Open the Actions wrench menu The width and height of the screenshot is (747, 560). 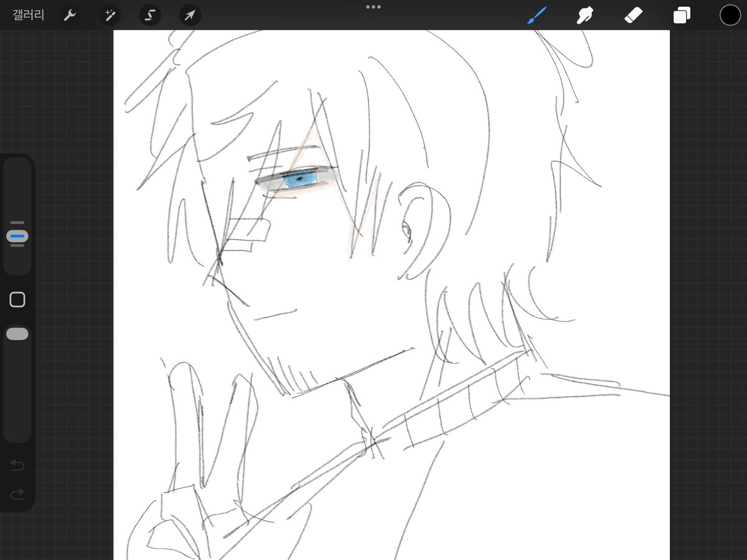point(70,15)
